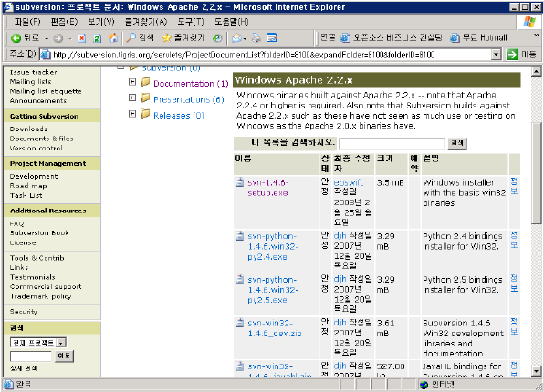The height and width of the screenshot is (392, 544).
Task: Open the project scope dropdown in sidebar
Action: (61, 343)
